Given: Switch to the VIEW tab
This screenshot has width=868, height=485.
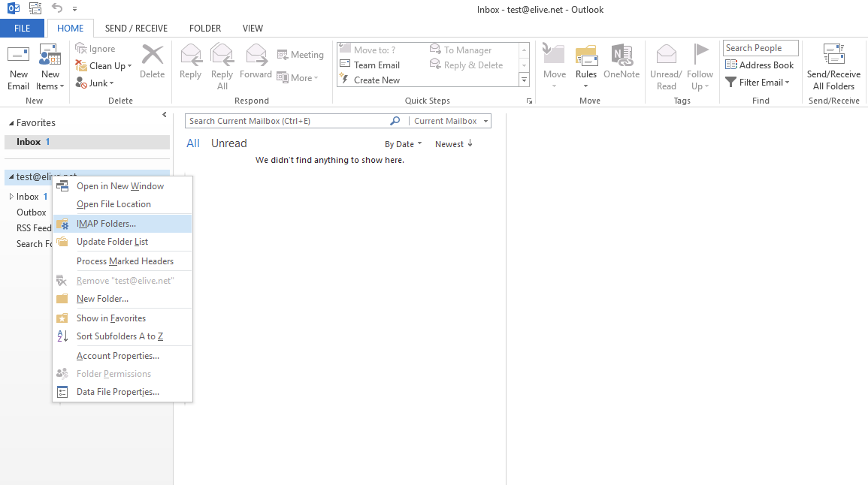Looking at the screenshot, I should coord(253,29).
